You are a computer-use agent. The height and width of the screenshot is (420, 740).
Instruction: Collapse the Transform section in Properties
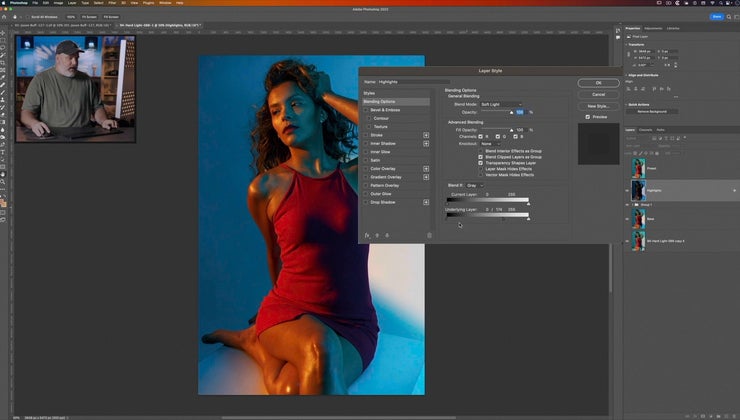pyautogui.click(x=626, y=44)
